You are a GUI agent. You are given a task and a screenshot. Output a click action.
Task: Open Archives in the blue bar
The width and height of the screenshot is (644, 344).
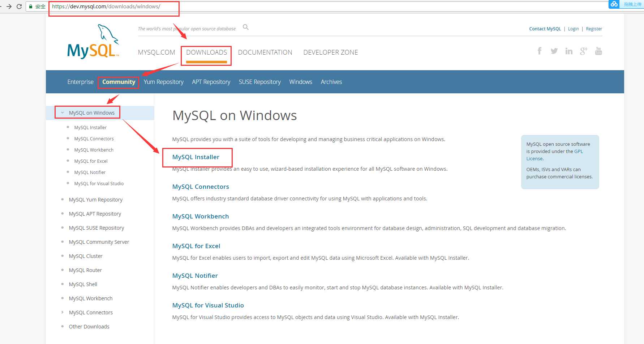[x=331, y=82]
